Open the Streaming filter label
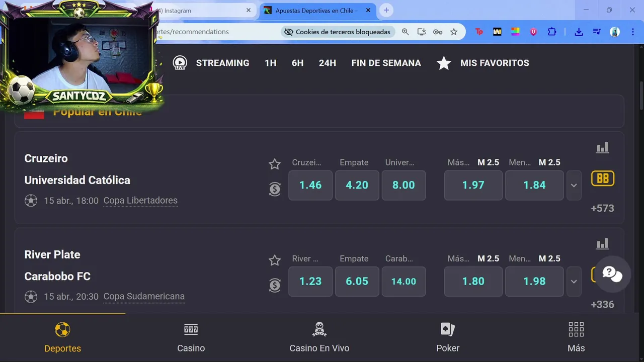The image size is (644, 362). click(x=222, y=63)
